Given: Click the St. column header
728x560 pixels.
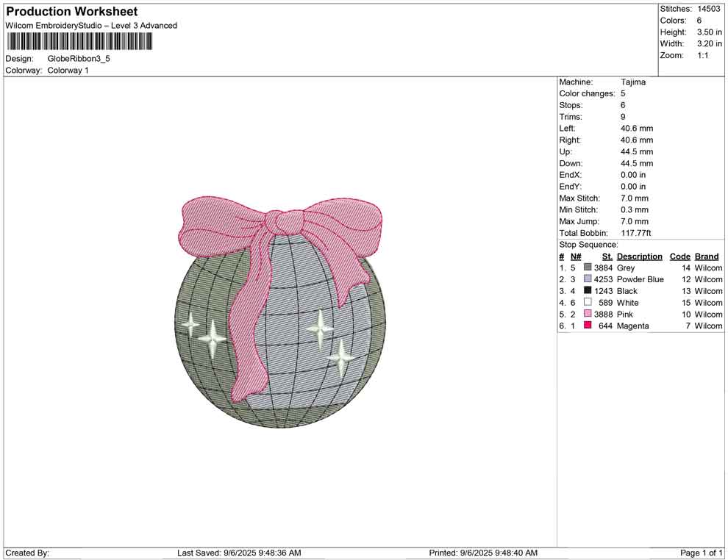Looking at the screenshot, I should click(607, 256).
